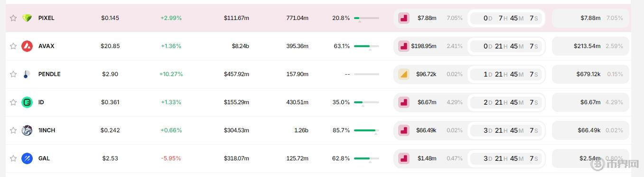Viewport: 644px width, 177px height.
Task: Add GAL to watchlist star
Action: (13, 158)
